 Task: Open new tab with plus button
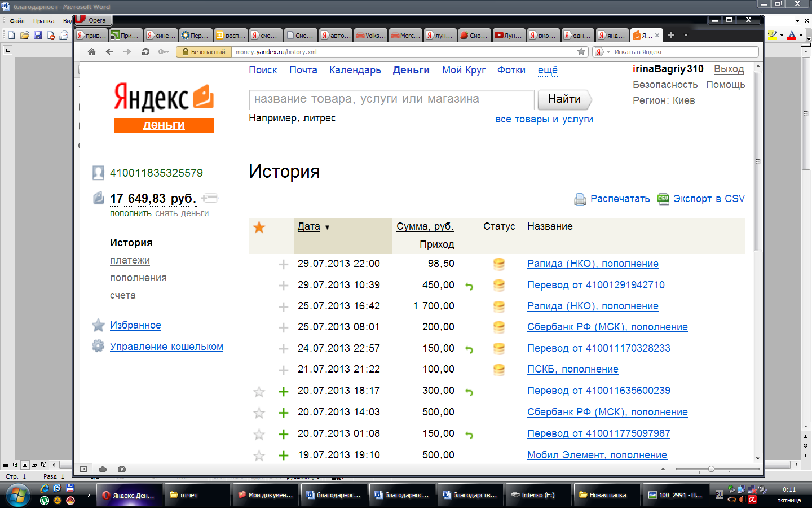tap(671, 35)
